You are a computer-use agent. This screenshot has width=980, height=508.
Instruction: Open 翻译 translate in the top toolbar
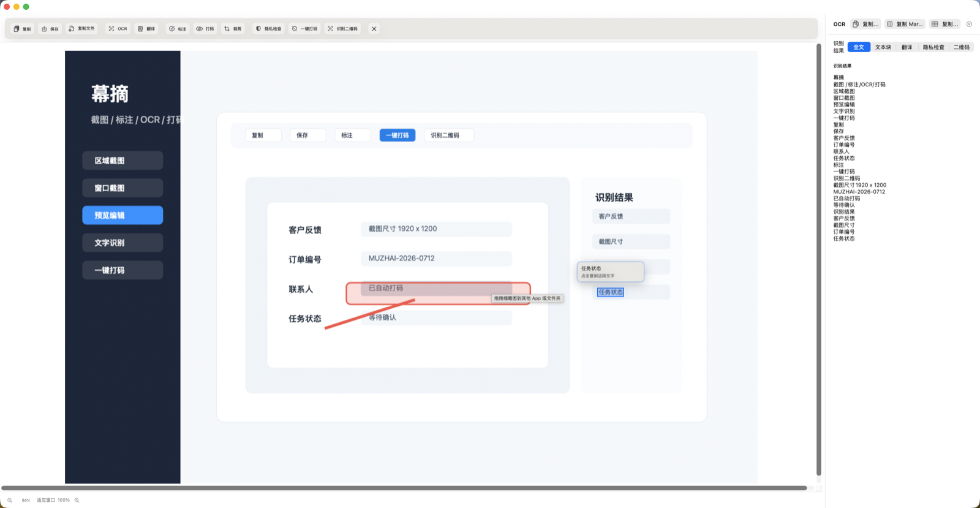[x=146, y=29]
